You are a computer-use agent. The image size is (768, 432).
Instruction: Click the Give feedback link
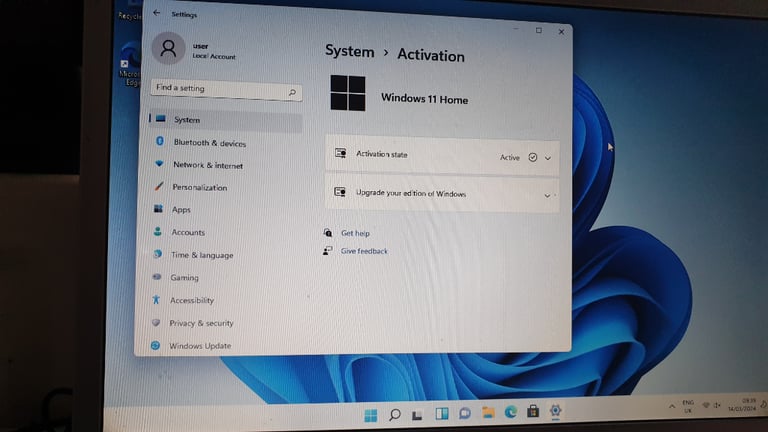click(364, 251)
